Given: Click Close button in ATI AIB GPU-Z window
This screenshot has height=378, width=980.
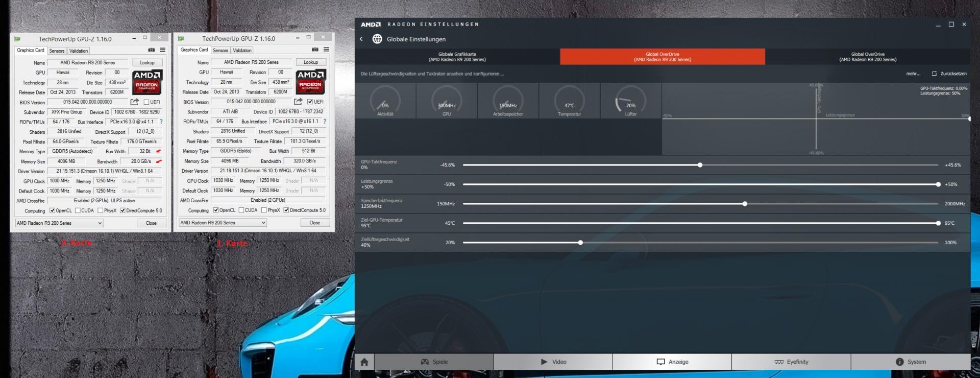Looking at the screenshot, I should (x=314, y=223).
